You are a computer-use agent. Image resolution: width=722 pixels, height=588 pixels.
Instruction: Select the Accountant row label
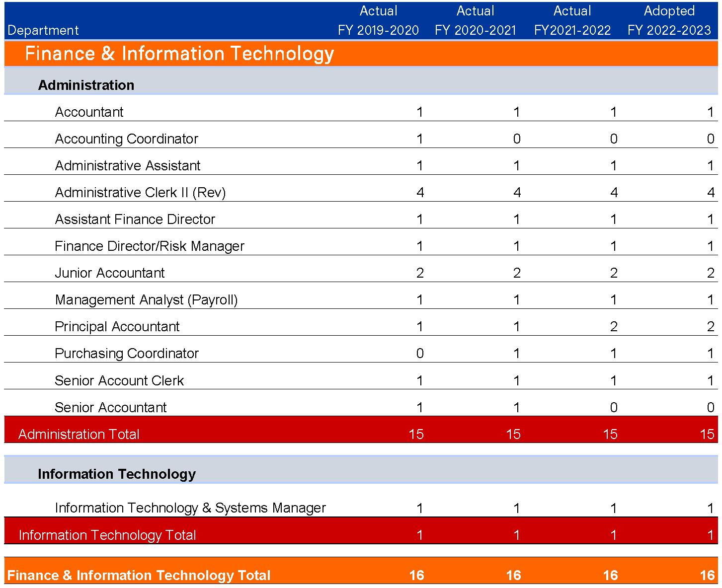(89, 112)
